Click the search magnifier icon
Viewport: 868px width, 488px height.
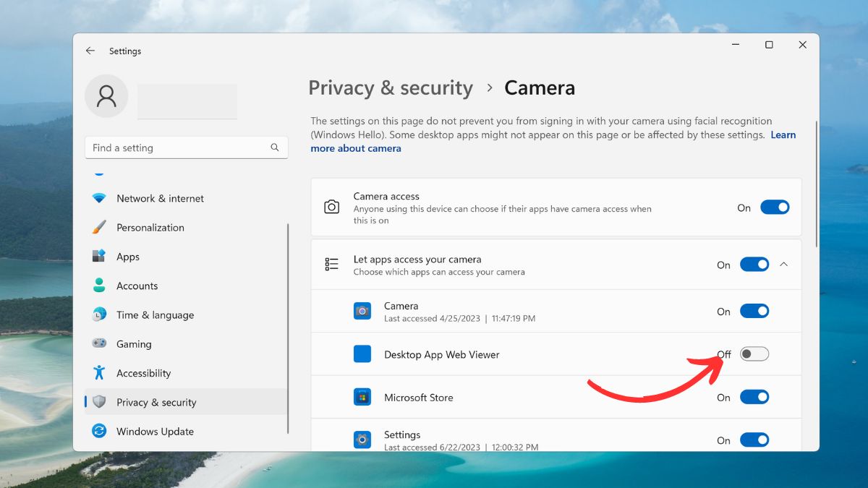click(275, 147)
